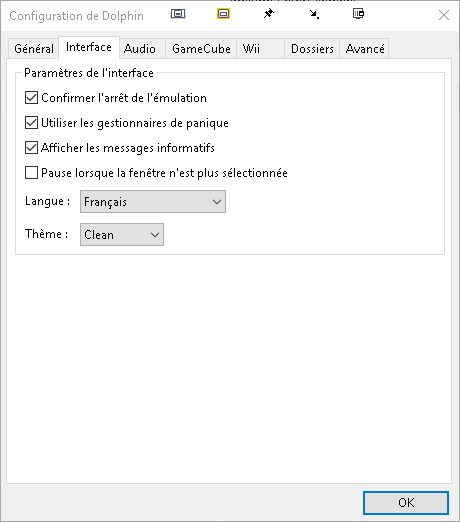Click the pin window icon in title bar
This screenshot has height=523, width=460.
[x=269, y=14]
